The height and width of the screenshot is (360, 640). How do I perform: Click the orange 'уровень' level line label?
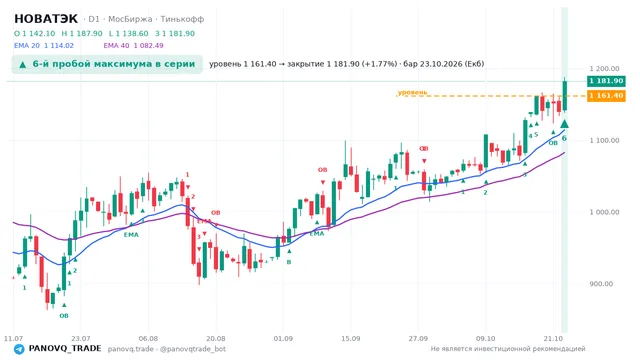[x=412, y=92]
